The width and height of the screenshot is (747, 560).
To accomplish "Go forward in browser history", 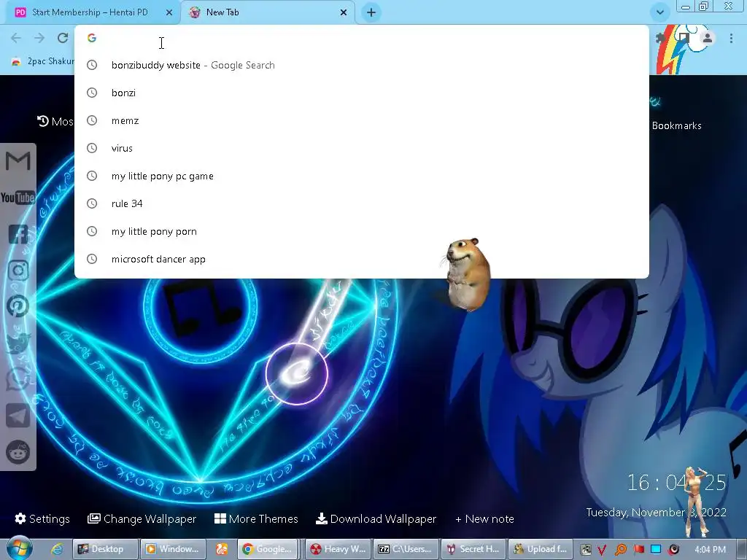I will click(x=39, y=38).
